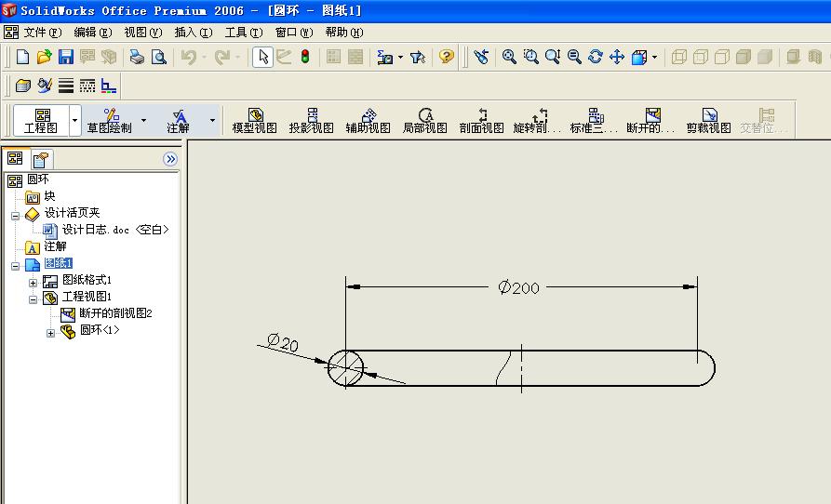The image size is (831, 504).
Task: Open the 文件(F) menu
Action: (x=43, y=33)
